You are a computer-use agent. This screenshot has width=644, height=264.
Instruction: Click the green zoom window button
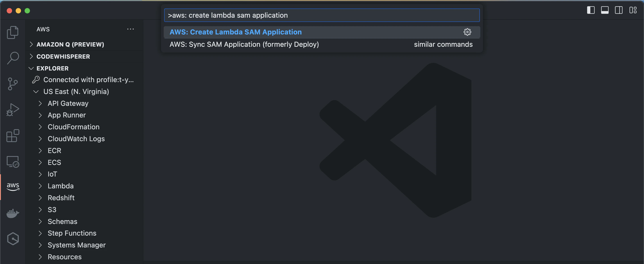27,11
